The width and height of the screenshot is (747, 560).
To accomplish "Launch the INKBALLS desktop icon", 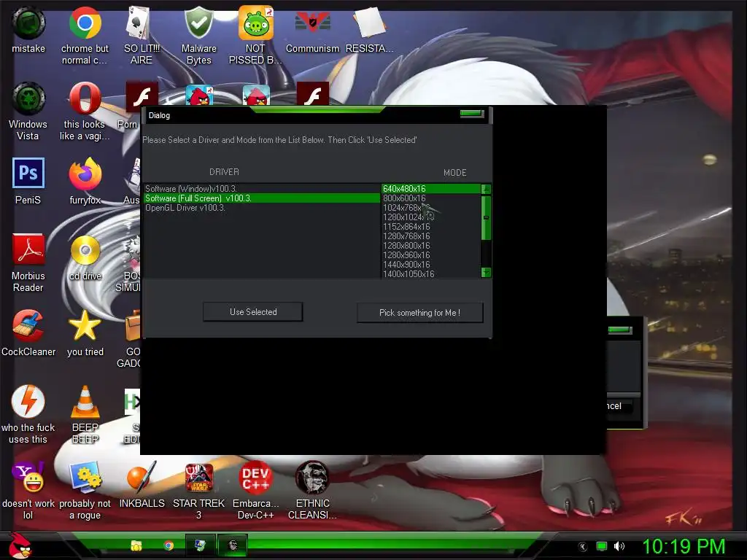I will coord(142,477).
